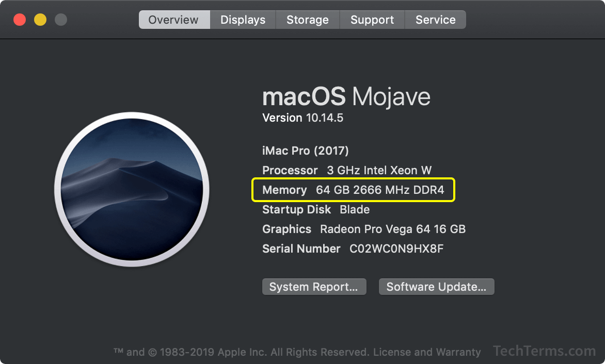Click the macOS Mojave desert icon
The width and height of the screenshot is (605, 364).
[x=132, y=189]
